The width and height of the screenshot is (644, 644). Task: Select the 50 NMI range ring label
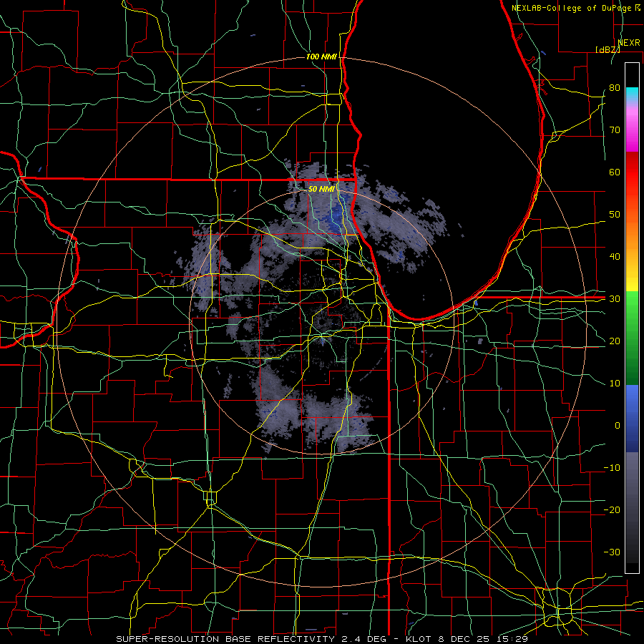coord(321,189)
